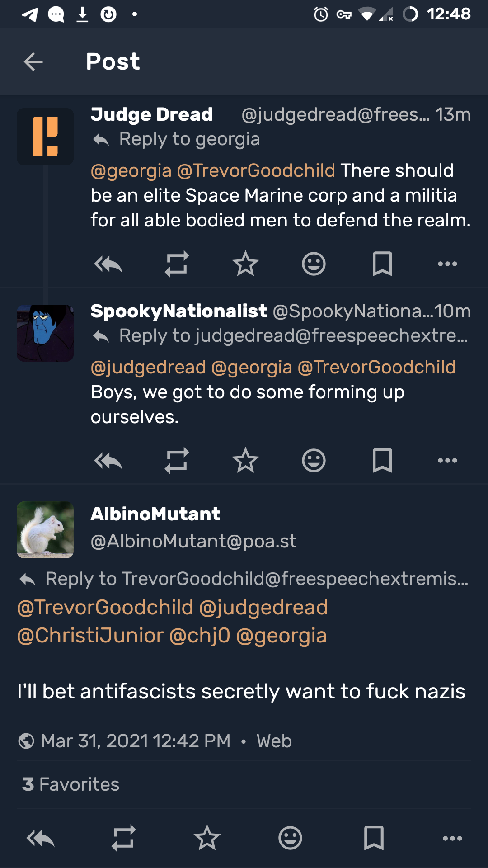Bookmark Judge Dread's post

pyautogui.click(x=382, y=264)
